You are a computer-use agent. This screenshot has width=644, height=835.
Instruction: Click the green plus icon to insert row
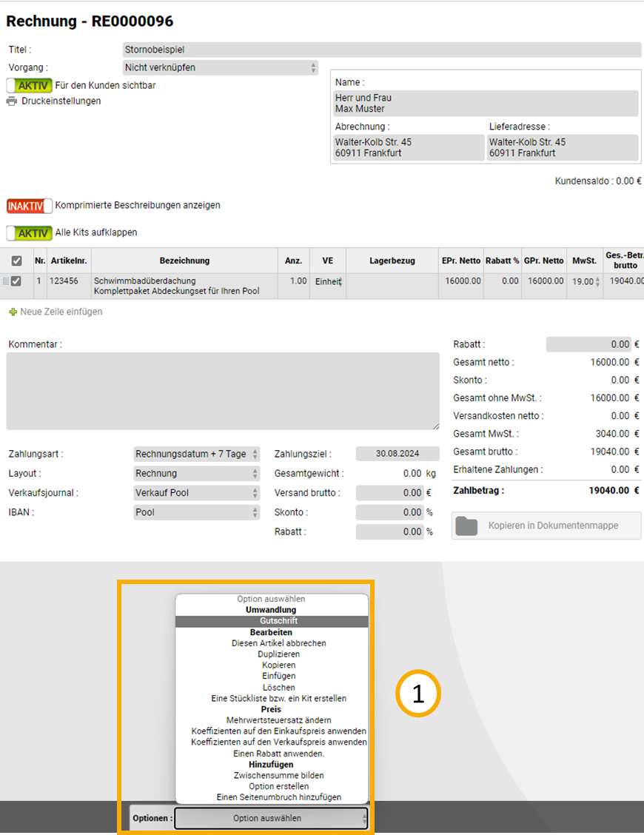point(13,312)
